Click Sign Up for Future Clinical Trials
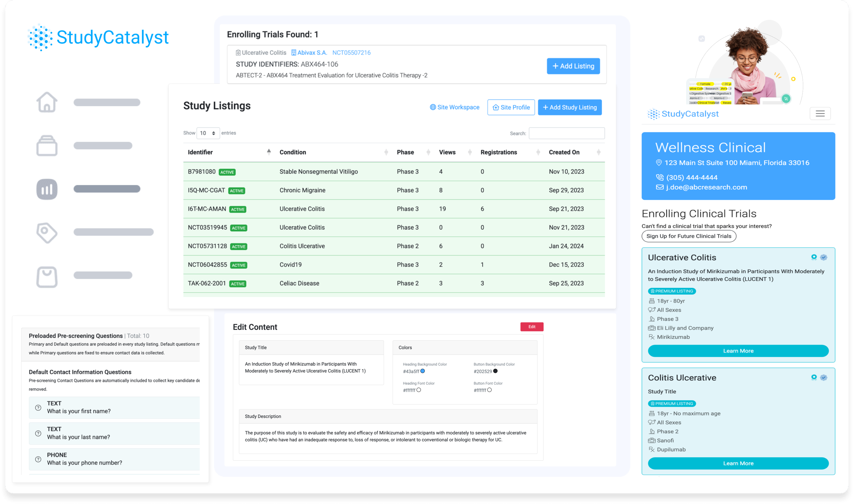This screenshot has width=854, height=504. 688,236
